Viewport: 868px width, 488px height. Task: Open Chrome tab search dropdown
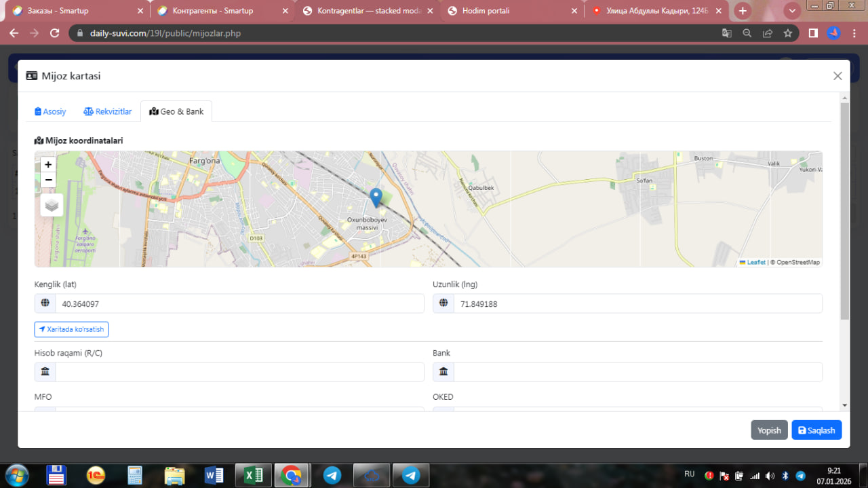coord(791,11)
